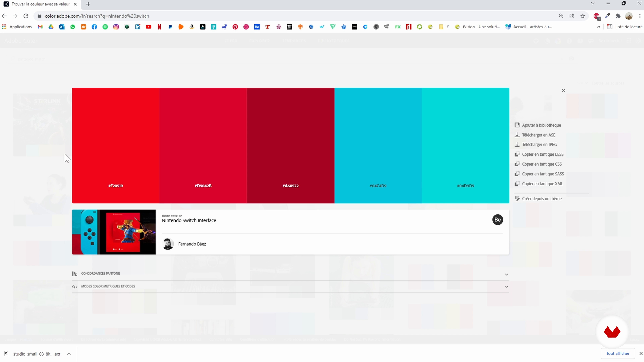The image size is (644, 362).
Task: Open the studio_small_03_8k exr download options
Action: 69,354
